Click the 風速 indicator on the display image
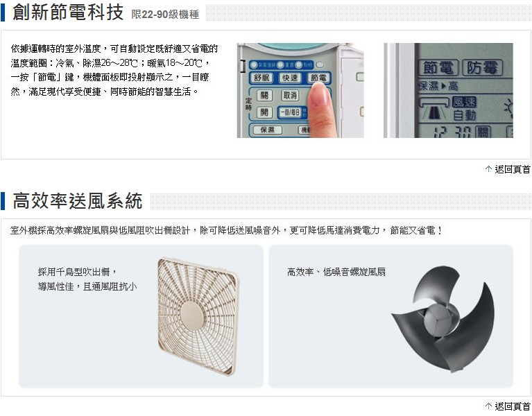 tap(464, 102)
